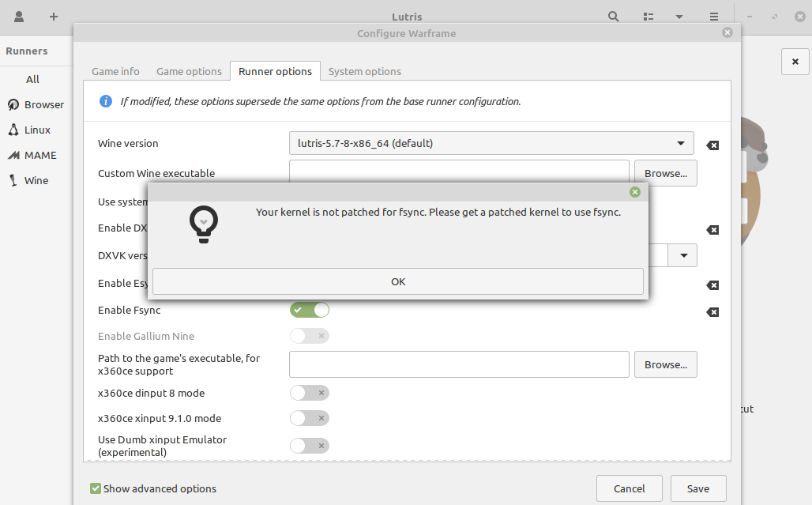Toggle the Enable Fsync switch
This screenshot has height=505, width=812.
309,311
